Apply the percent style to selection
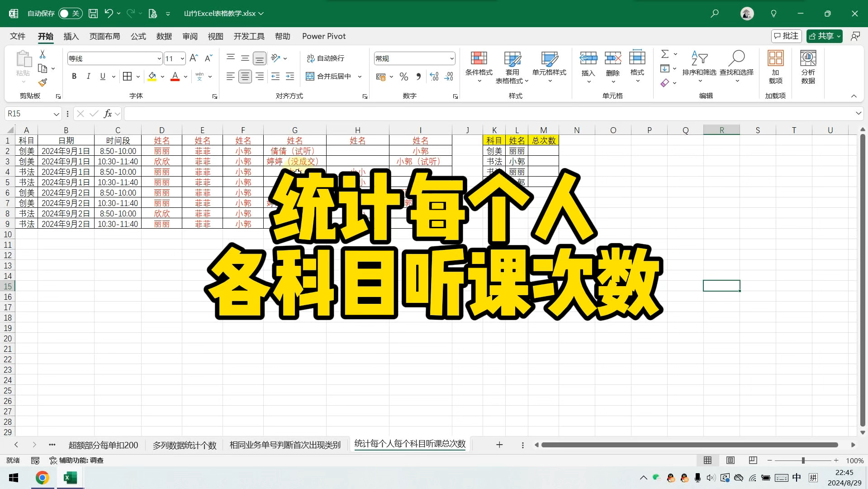The image size is (868, 489). [404, 76]
